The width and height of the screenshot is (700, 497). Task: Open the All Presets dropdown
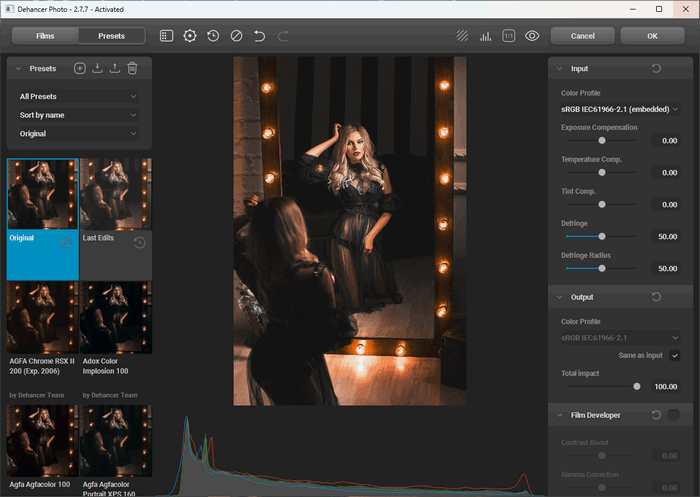pyautogui.click(x=78, y=97)
